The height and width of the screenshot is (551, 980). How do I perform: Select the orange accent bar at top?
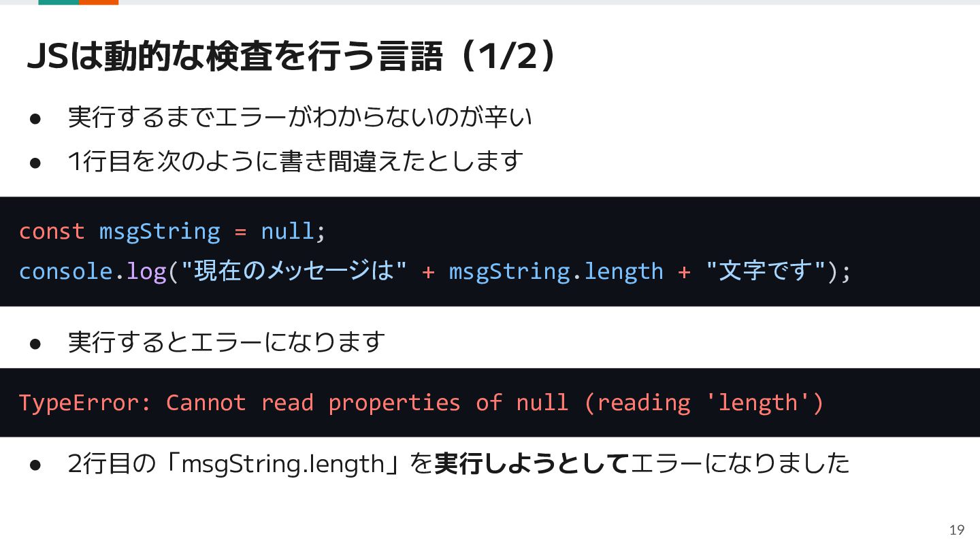tap(99, 2)
